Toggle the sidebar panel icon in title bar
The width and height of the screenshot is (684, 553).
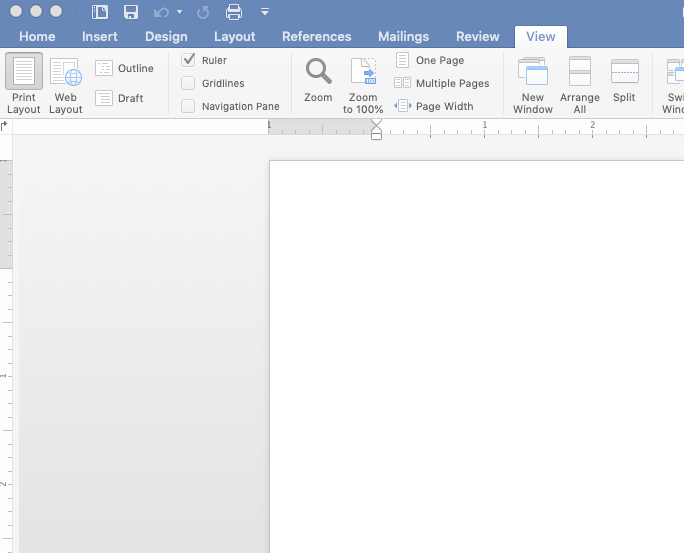click(x=100, y=12)
